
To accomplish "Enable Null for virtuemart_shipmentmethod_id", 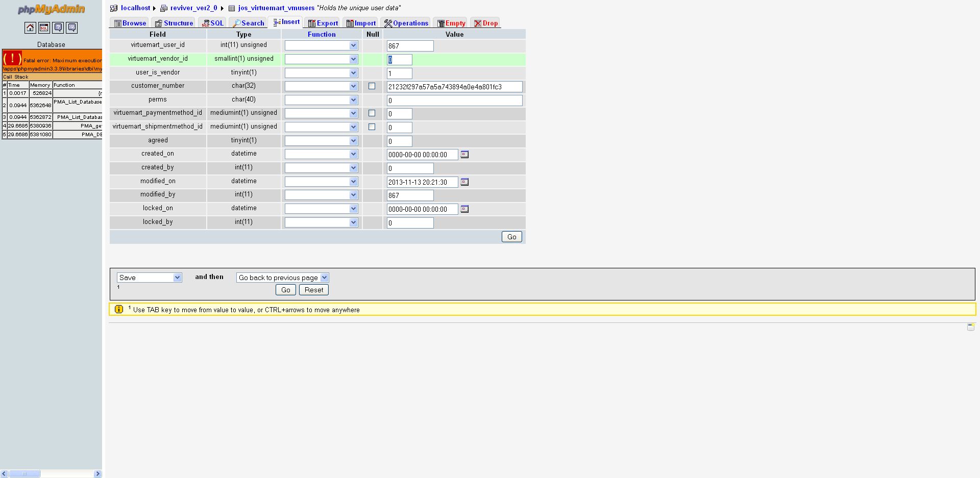I will pyautogui.click(x=372, y=127).
